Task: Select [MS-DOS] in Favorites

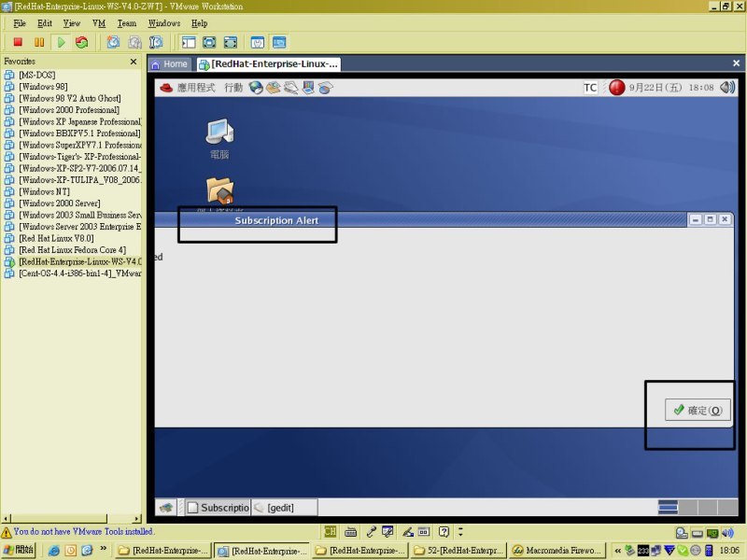Action: (36, 75)
